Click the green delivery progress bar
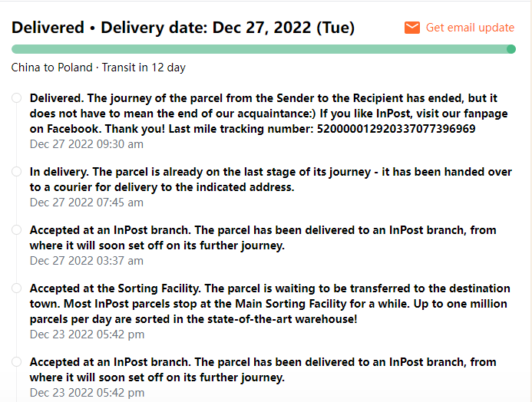This screenshot has width=532, height=402. pyautogui.click(x=261, y=50)
